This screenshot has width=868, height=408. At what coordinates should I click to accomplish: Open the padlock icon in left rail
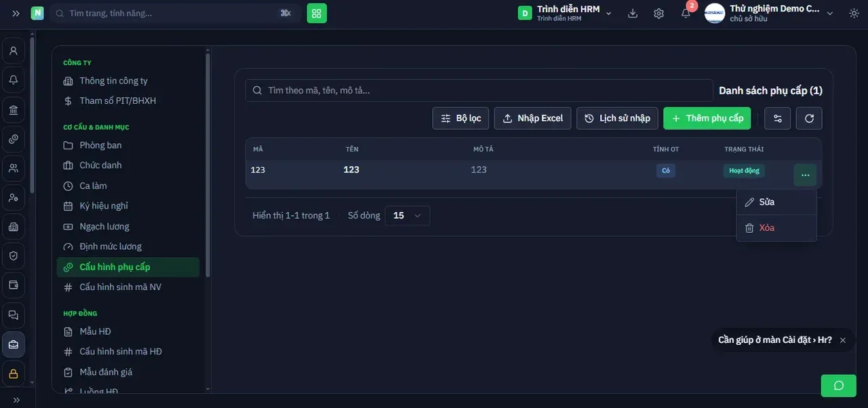click(x=14, y=373)
